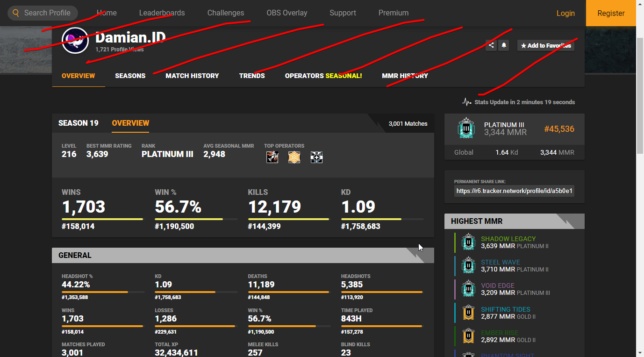
Task: Click the share profile icon
Action: pyautogui.click(x=491, y=45)
